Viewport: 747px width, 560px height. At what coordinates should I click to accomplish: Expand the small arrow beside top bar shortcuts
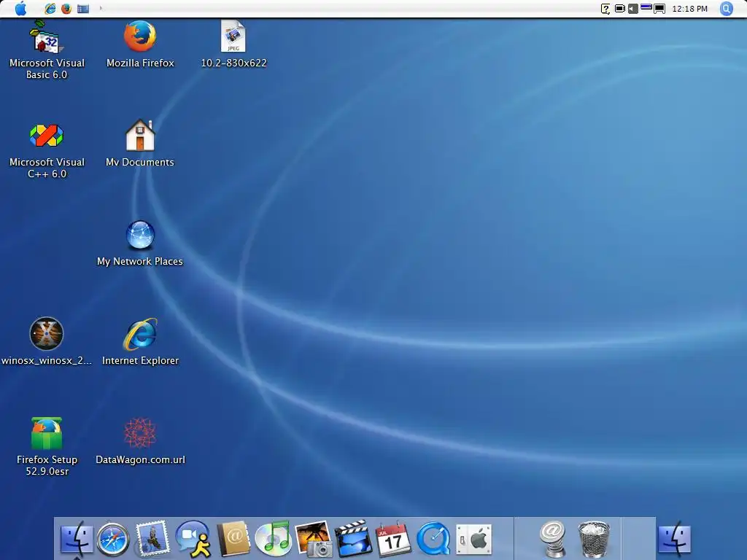pos(101,8)
